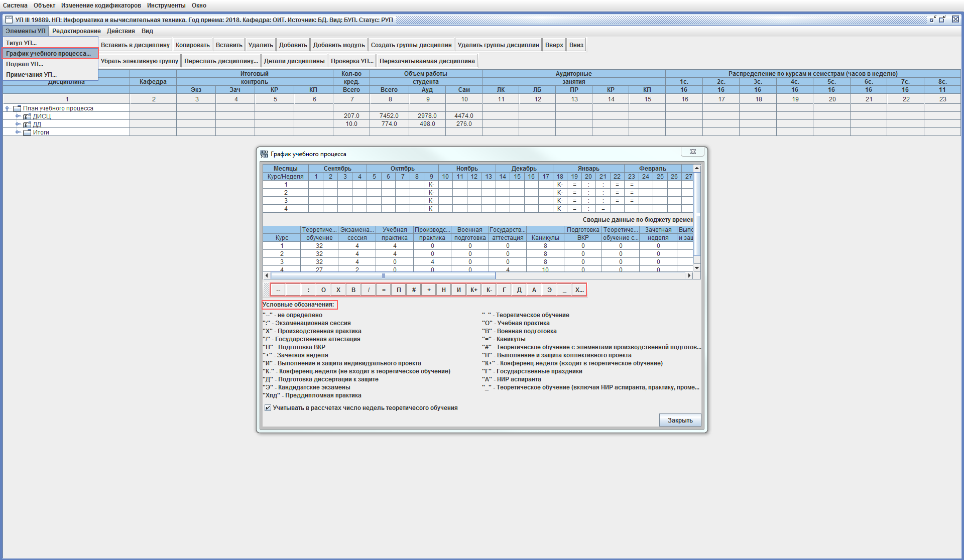Viewport: 964px width, 560px height.
Task: Expand the Итоги tree node
Action: click(18, 132)
